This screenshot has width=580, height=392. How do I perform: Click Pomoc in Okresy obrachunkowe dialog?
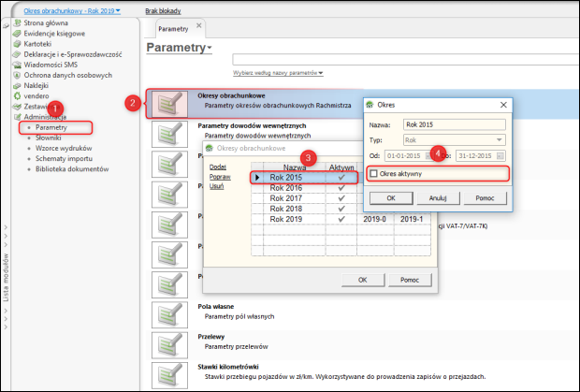pos(410,280)
